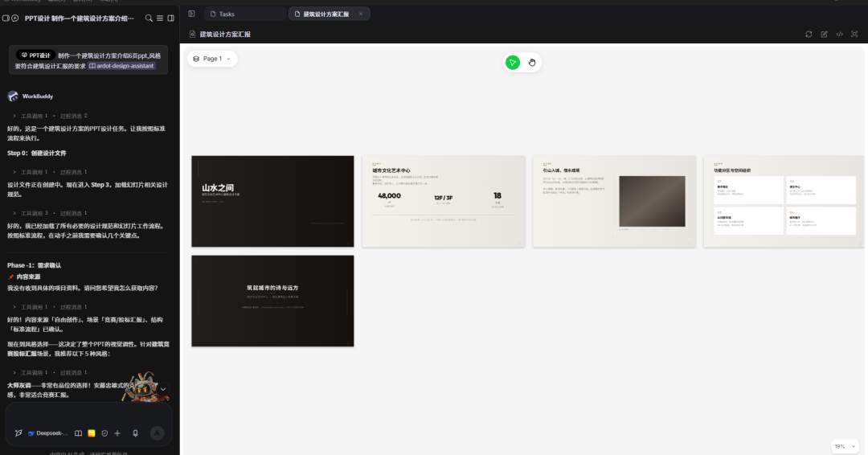Screen dimensions: 868x455
Task: Open the 19% zoom dropdown
Action: pyautogui.click(x=845, y=446)
